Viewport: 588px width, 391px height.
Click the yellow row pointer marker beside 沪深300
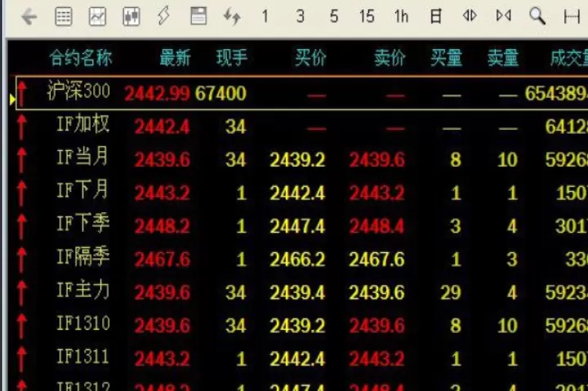[12, 100]
